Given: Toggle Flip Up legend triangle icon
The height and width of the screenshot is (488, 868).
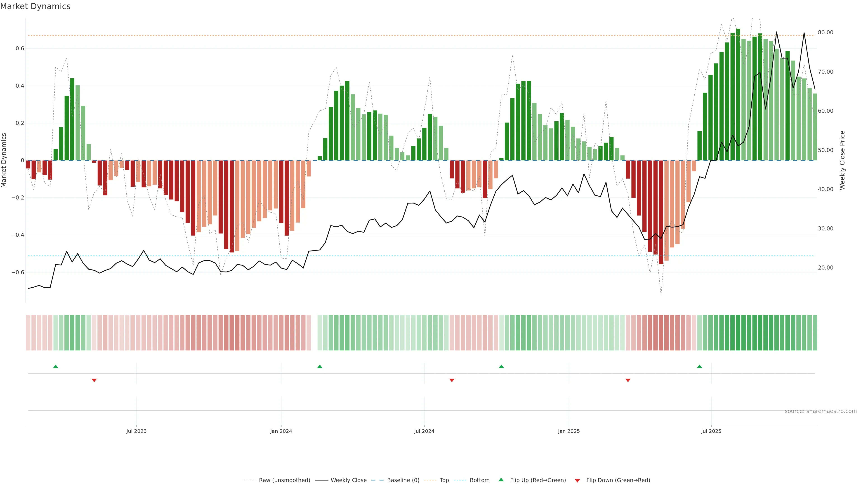Looking at the screenshot, I should [501, 480].
